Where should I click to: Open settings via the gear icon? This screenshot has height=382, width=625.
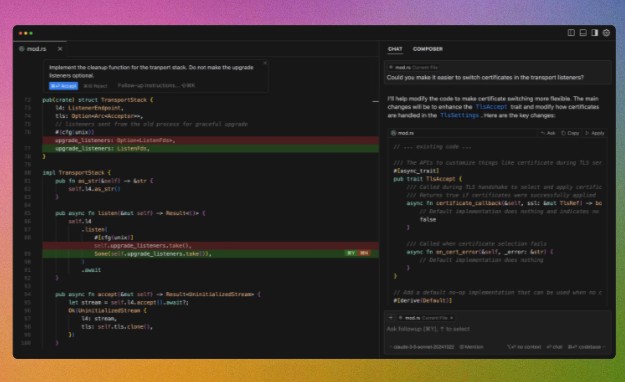tap(606, 33)
